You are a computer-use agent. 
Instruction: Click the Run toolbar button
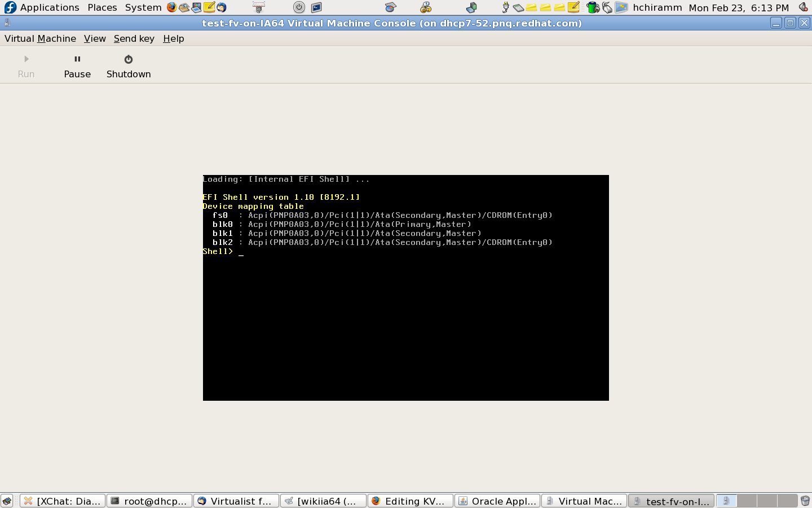coord(26,67)
